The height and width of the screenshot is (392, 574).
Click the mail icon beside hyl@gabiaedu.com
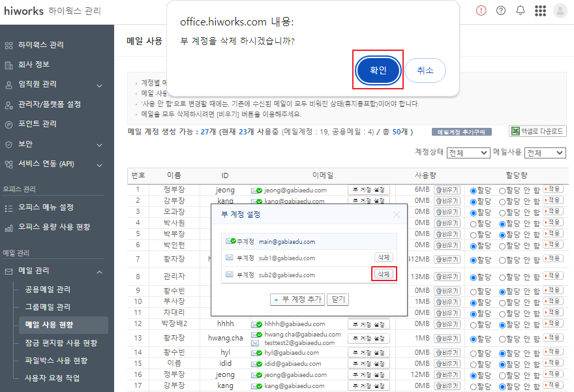256,354
